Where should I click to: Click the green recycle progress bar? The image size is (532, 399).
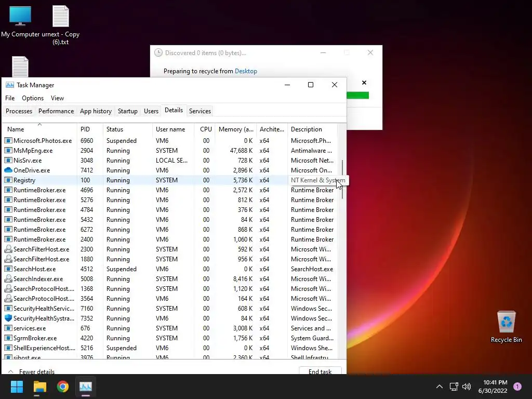pos(357,96)
